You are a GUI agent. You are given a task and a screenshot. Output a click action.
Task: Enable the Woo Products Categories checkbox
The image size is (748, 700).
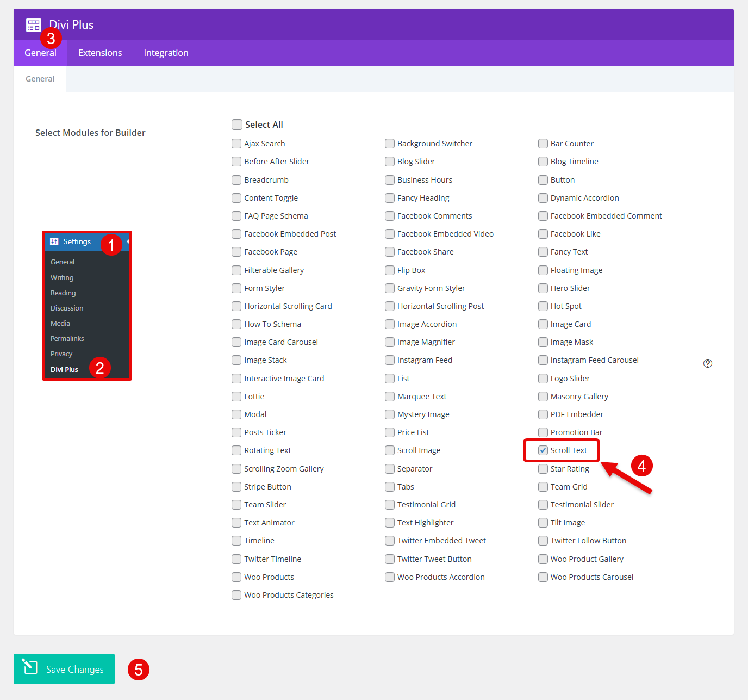pos(236,595)
